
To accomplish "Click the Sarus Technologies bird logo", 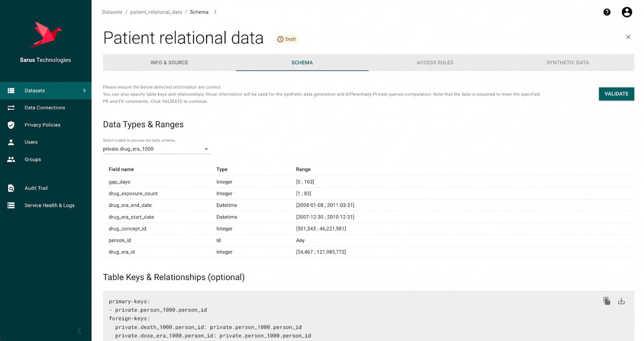I will [45, 35].
